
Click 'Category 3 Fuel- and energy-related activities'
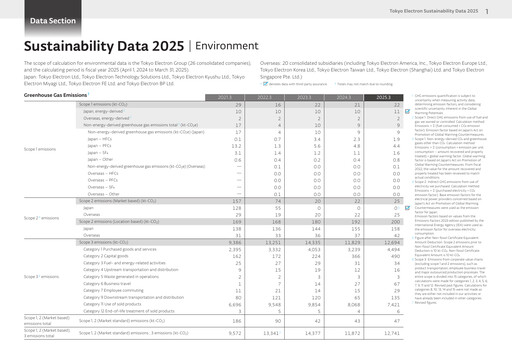pyautogui.click(x=124, y=263)
